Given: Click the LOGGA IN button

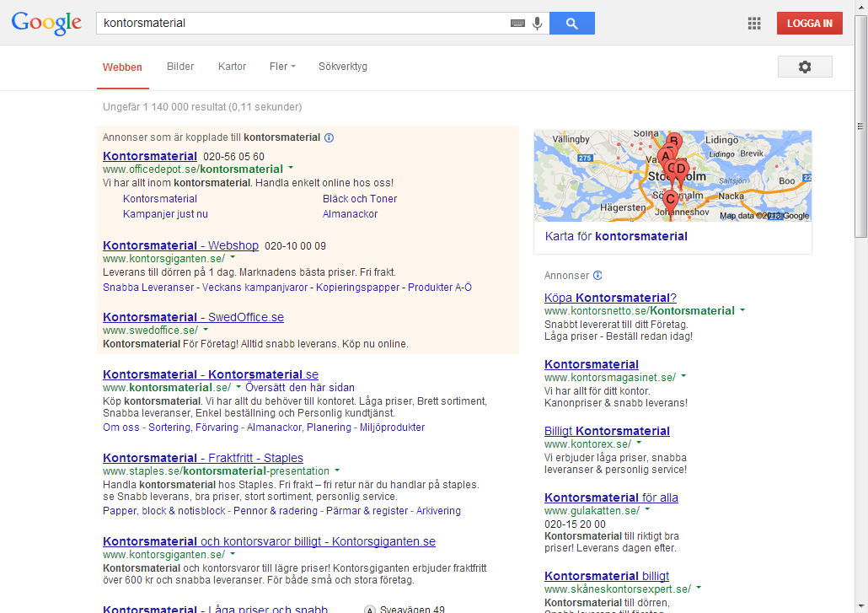Looking at the screenshot, I should click(809, 24).
